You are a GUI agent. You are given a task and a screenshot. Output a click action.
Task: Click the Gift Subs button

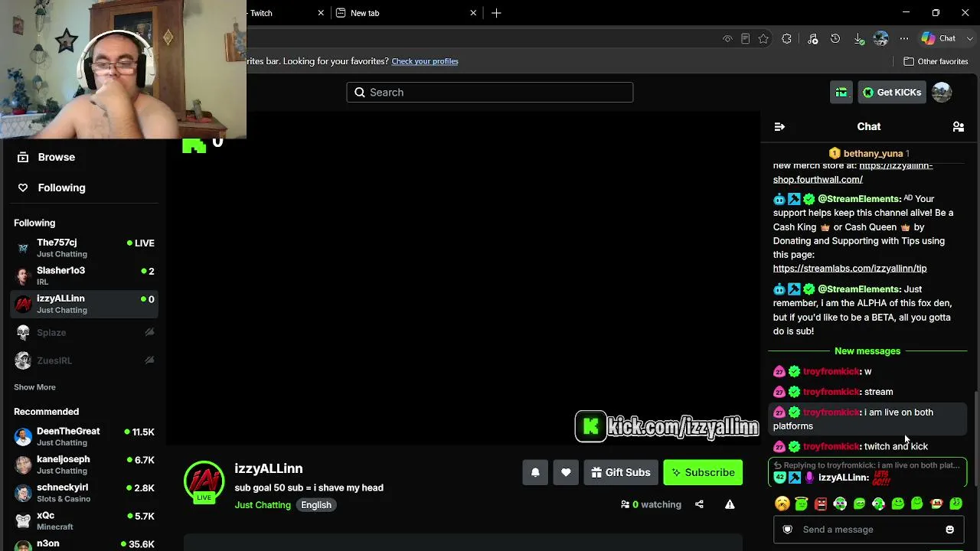[x=620, y=473]
